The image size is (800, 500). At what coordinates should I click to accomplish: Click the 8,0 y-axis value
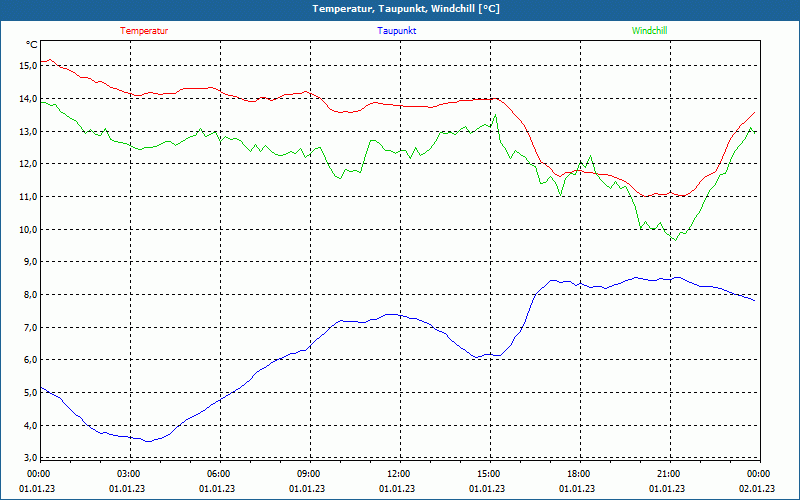click(31, 294)
